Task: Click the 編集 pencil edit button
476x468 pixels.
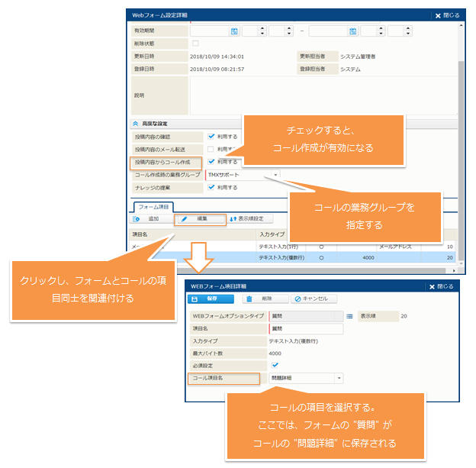Action: (x=200, y=219)
